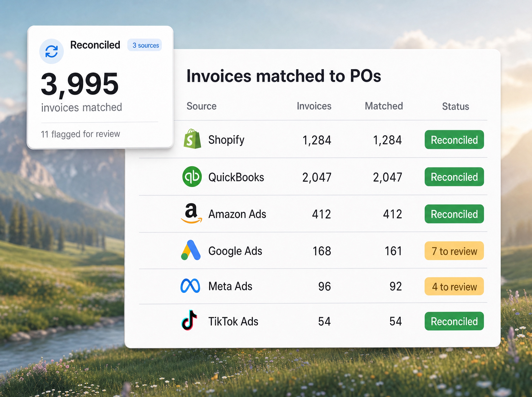Viewport: 532px width, 397px height.
Task: Click the Shopify bag logo
Action: [x=192, y=139]
